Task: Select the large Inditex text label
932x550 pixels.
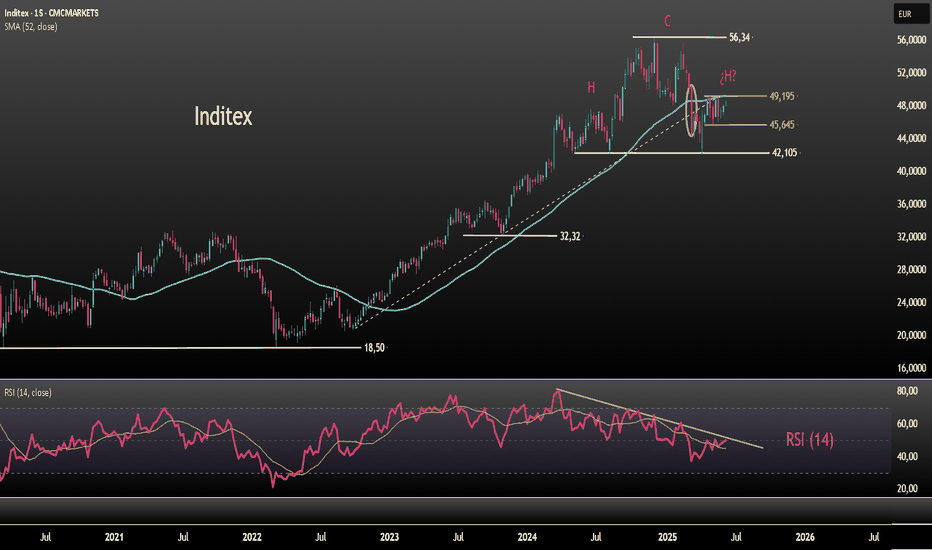Action: (223, 116)
